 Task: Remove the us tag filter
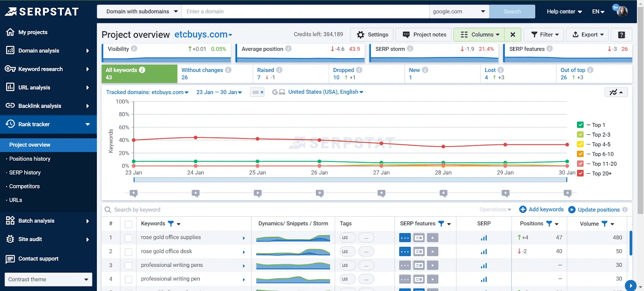(262, 92)
